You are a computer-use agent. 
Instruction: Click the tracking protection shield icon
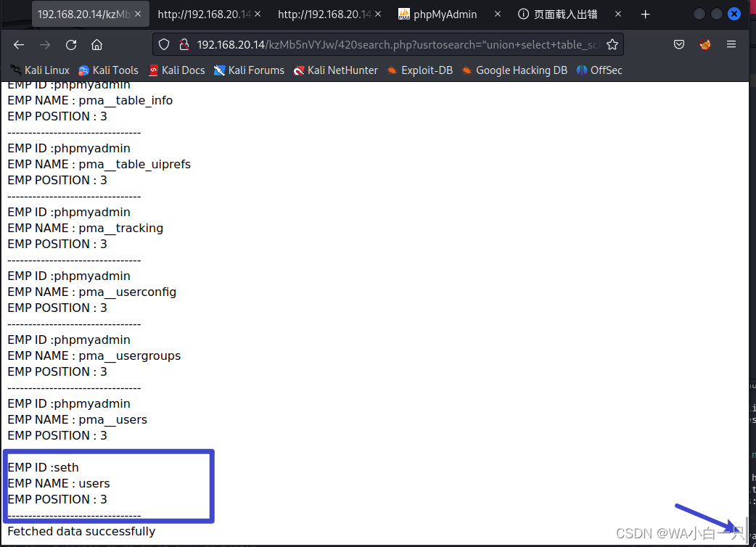164,44
